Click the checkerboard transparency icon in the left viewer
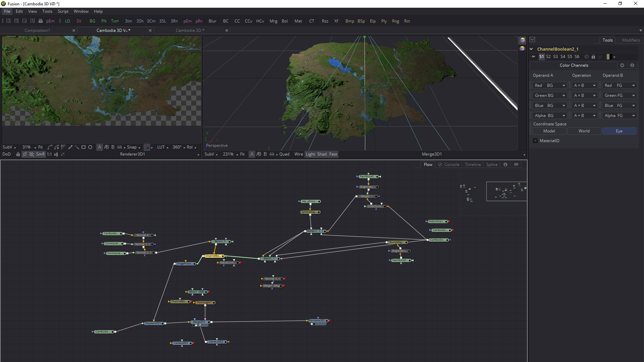 point(32,154)
